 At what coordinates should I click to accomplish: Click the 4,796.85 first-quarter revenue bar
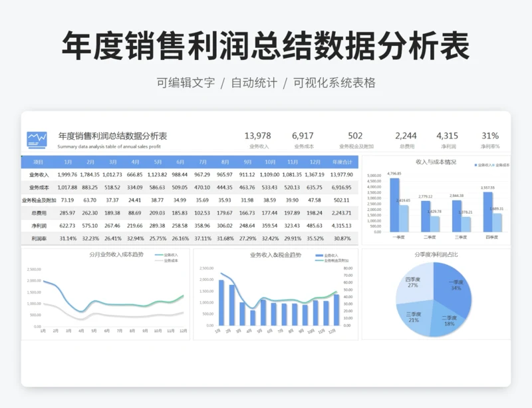point(394,205)
